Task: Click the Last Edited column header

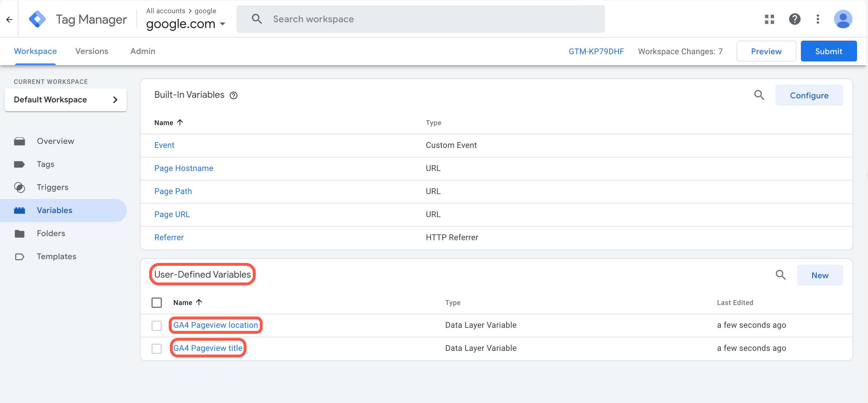Action: [735, 302]
